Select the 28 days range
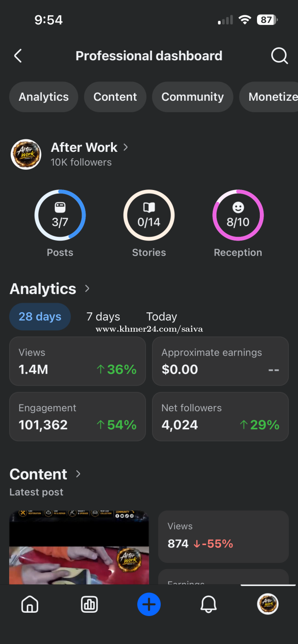 [x=40, y=316]
